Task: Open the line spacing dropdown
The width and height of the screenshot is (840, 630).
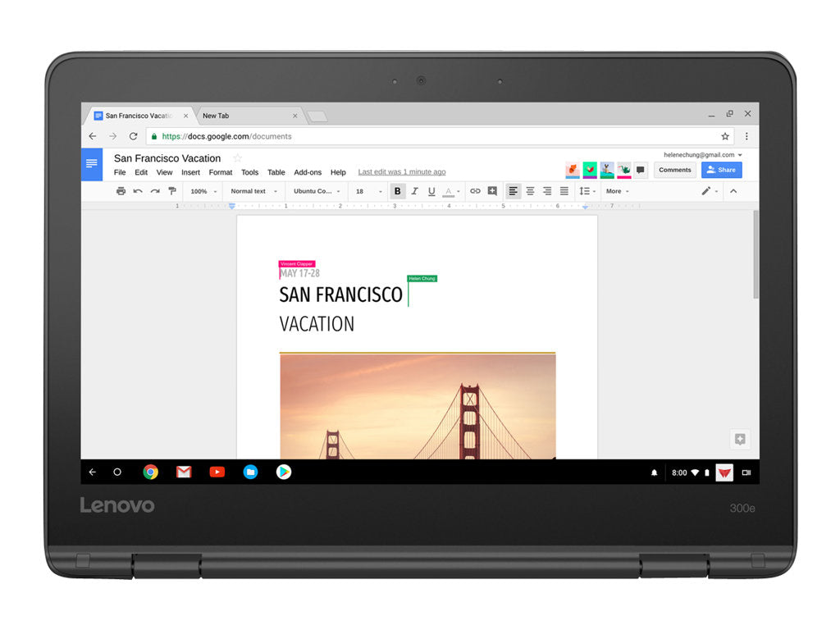Action: coord(587,191)
